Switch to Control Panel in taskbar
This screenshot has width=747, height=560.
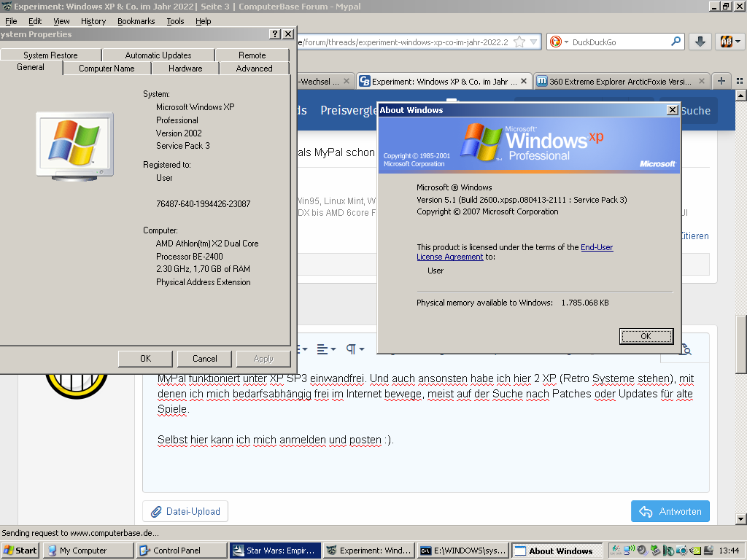coord(182,551)
